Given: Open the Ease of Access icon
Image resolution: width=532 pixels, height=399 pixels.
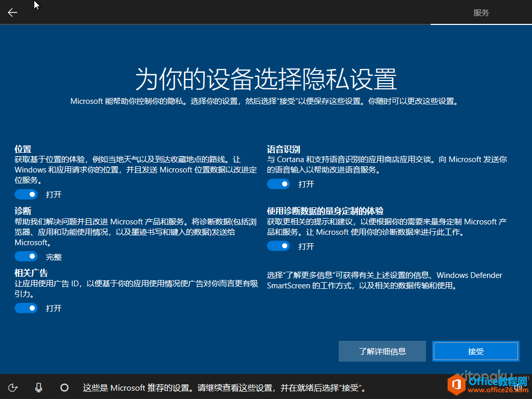Looking at the screenshot, I should (14, 387).
